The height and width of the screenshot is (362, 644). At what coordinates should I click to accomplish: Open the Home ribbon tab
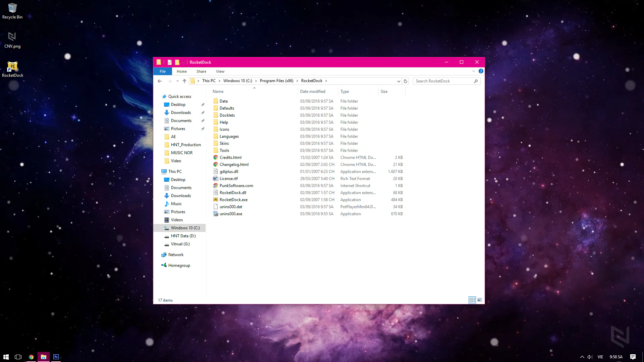point(182,71)
